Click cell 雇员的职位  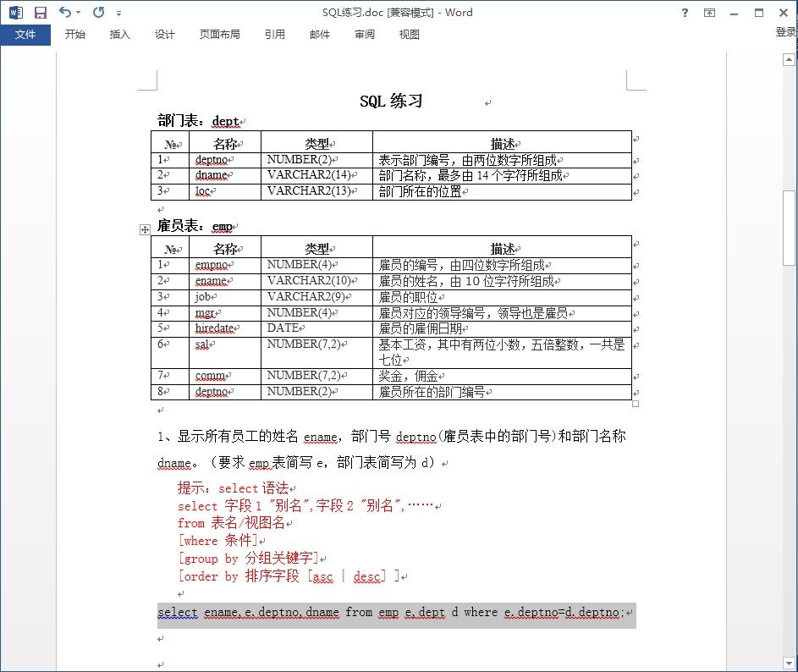(x=502, y=297)
